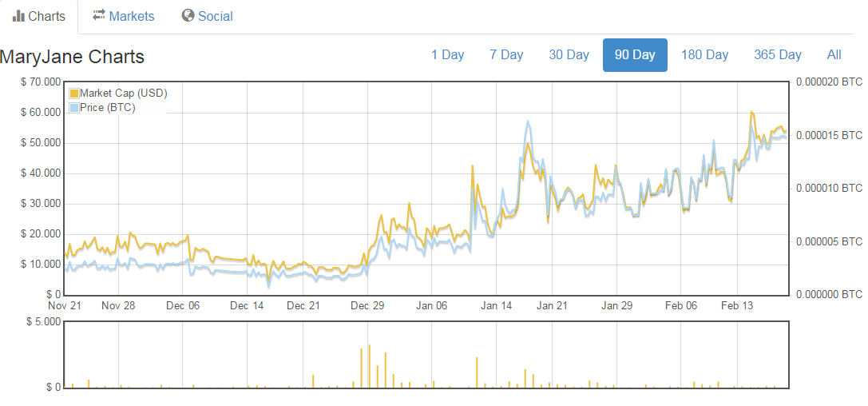868x406 pixels.
Task: Click the yellow Market Cap legend swatch
Action: [x=74, y=94]
